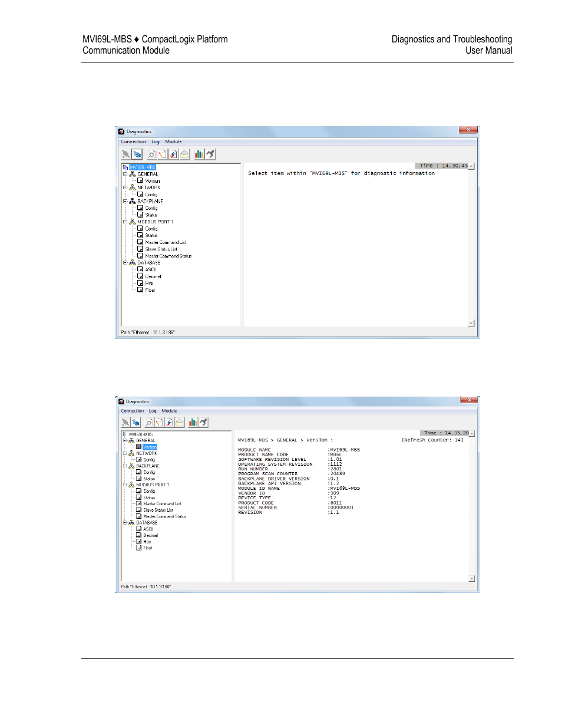
Task: Click red-arrow page icon in 14.30.45 window toolbar
Action: [173, 154]
